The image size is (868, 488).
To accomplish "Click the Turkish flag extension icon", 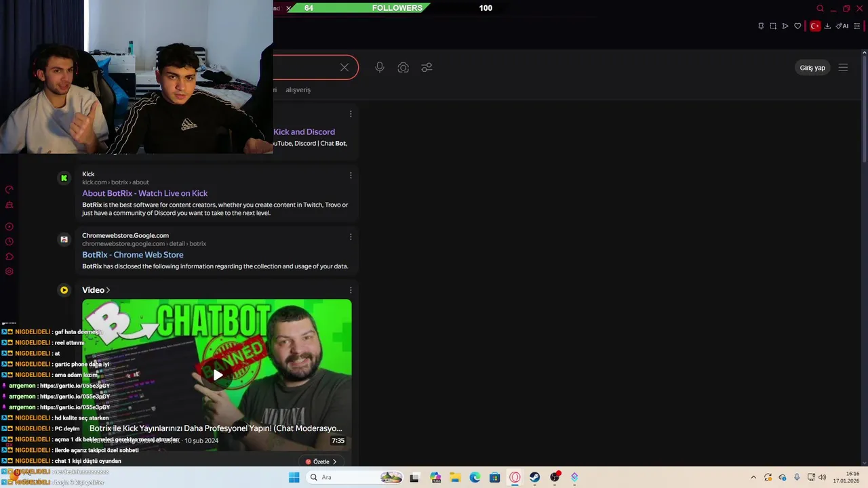I will click(815, 26).
